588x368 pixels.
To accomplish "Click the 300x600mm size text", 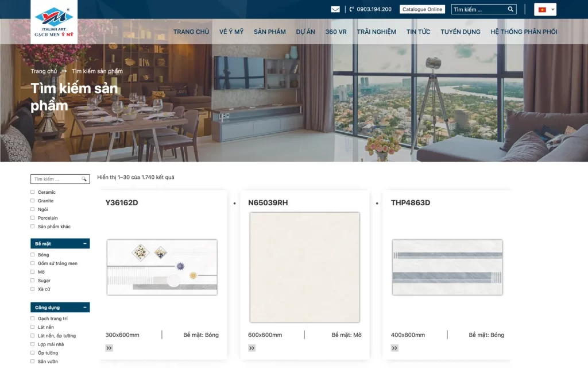I will (x=122, y=335).
